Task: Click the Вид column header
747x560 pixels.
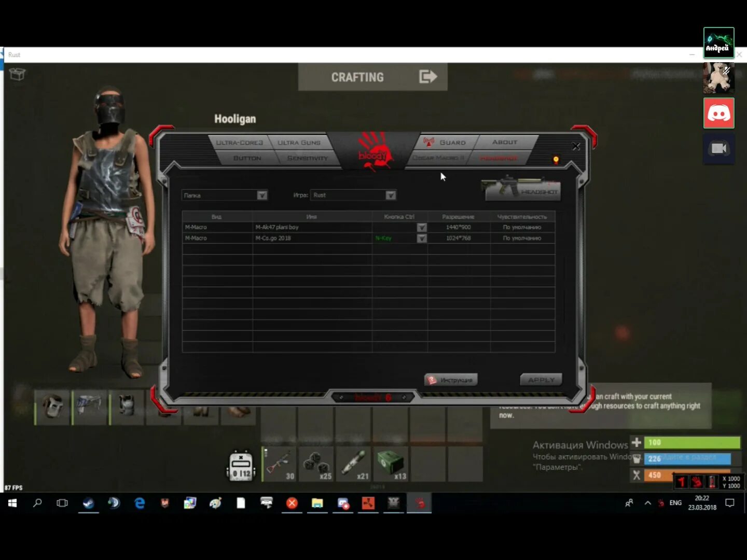Action: [x=217, y=217]
